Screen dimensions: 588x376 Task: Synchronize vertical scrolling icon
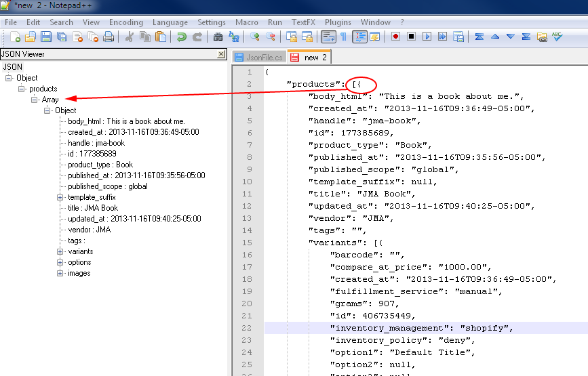292,37
